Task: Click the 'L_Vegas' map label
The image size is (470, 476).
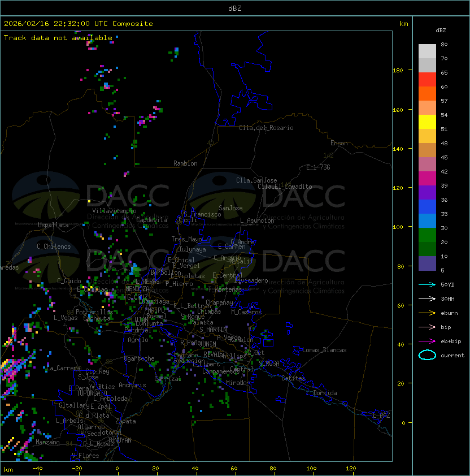Action: pos(66,318)
